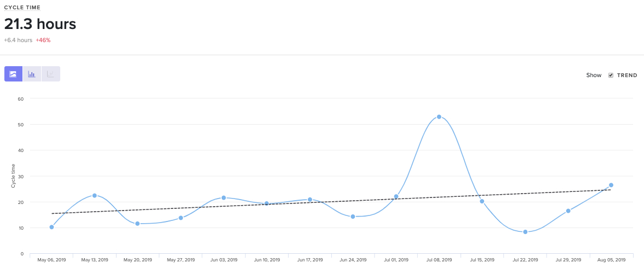This screenshot has height=274, width=644.
Task: Click the Jun 10, 2019 x-axis date label
Action: click(x=267, y=260)
